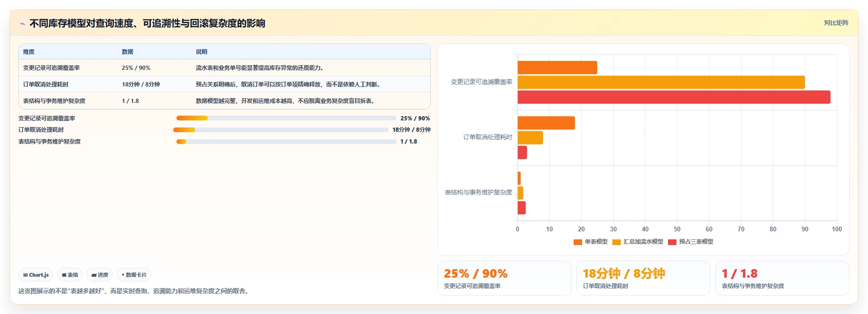The width and height of the screenshot is (868, 314).
Task: Click the small icon beside the title
Action: pos(22,24)
